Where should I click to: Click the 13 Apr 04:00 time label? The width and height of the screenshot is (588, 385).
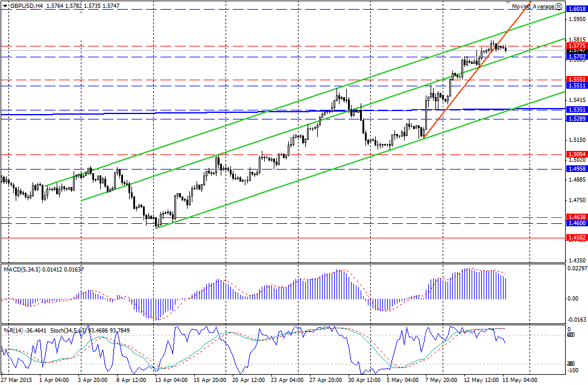point(171,380)
